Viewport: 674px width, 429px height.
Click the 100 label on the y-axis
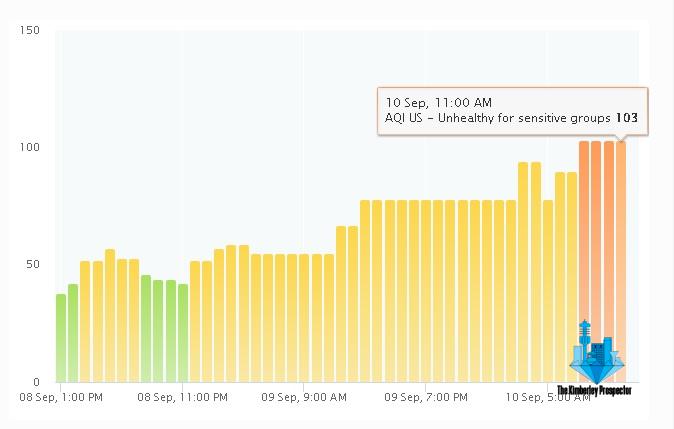[x=29, y=147]
